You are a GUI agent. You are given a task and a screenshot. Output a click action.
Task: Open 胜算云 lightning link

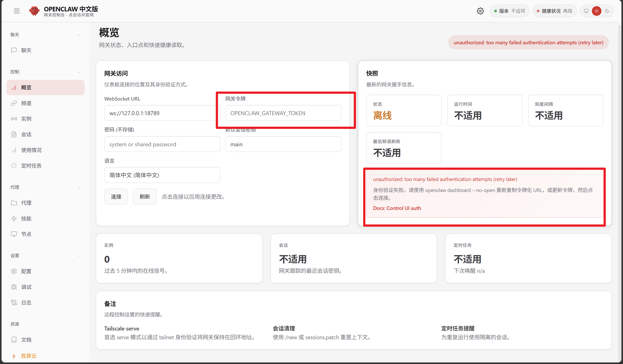point(28,356)
